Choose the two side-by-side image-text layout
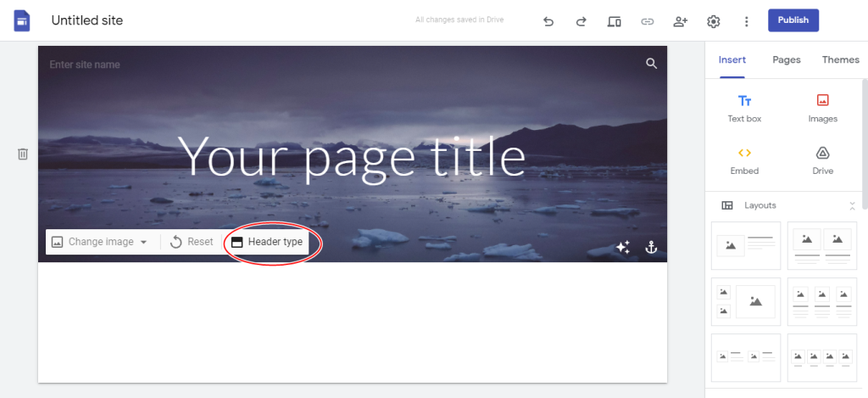Screen dimensions: 868x398 tap(746, 357)
